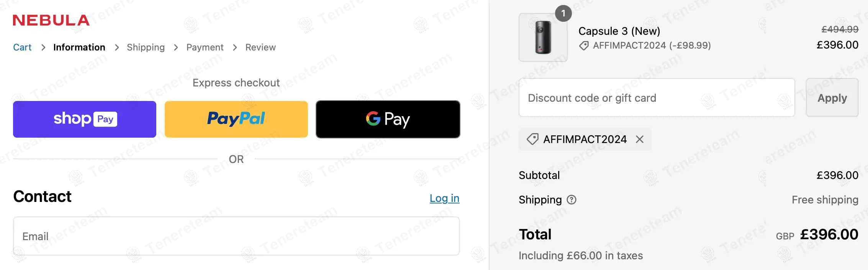Select the Payment breadcrumb step
Viewport: 868px width, 270px height.
click(205, 47)
